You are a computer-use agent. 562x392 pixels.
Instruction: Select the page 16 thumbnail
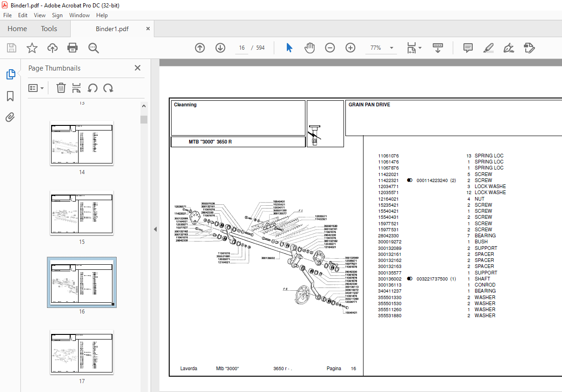(x=82, y=282)
